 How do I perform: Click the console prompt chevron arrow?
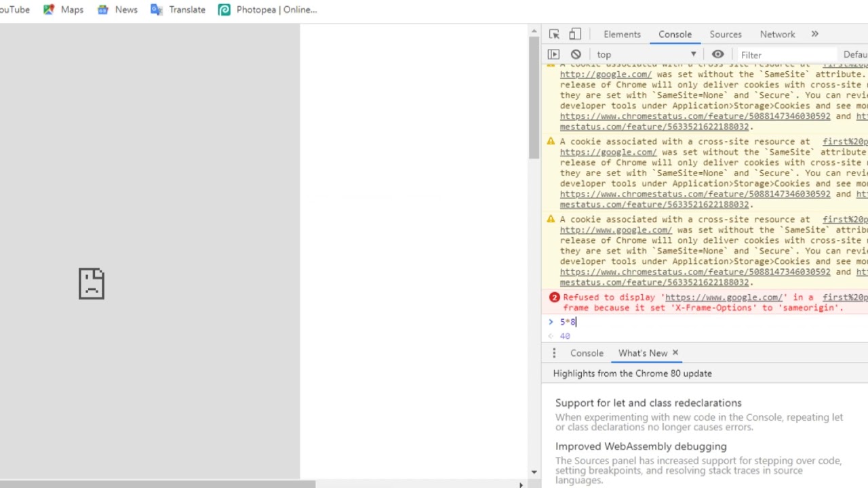pyautogui.click(x=551, y=322)
